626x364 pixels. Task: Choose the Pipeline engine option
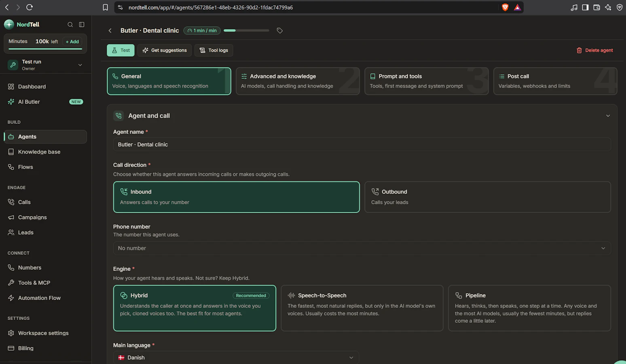point(529,308)
